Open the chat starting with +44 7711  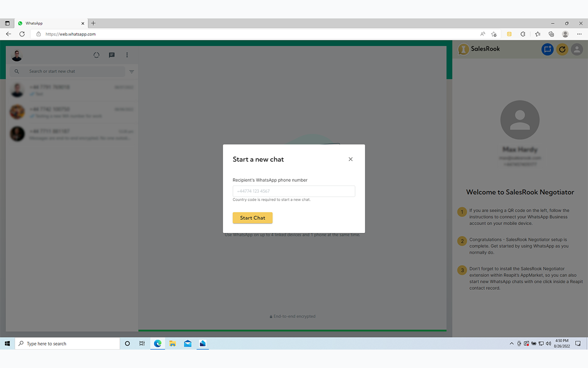pos(72,134)
